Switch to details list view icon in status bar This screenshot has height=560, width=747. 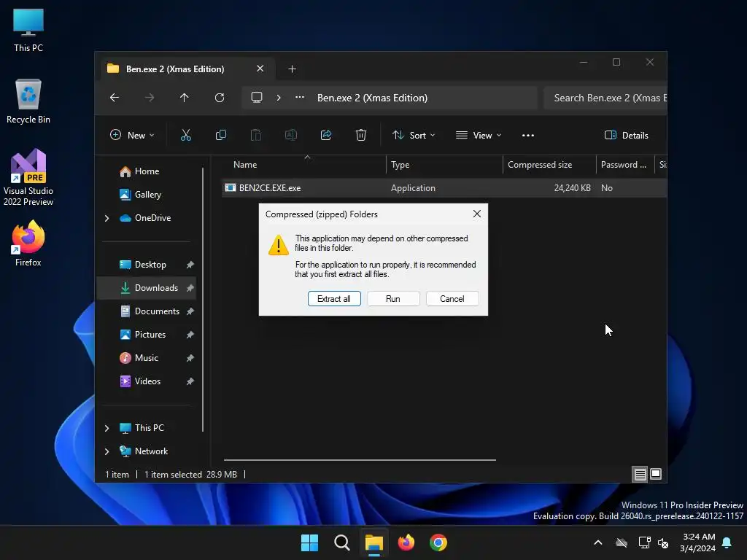(640, 474)
